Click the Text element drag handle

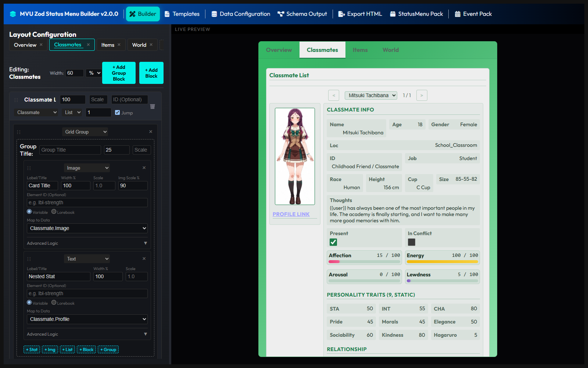coord(29,259)
